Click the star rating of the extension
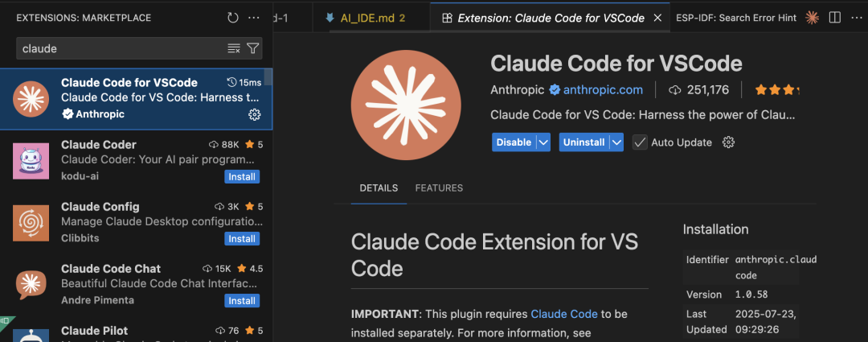Screen dimensions: 868x342 click(x=777, y=90)
